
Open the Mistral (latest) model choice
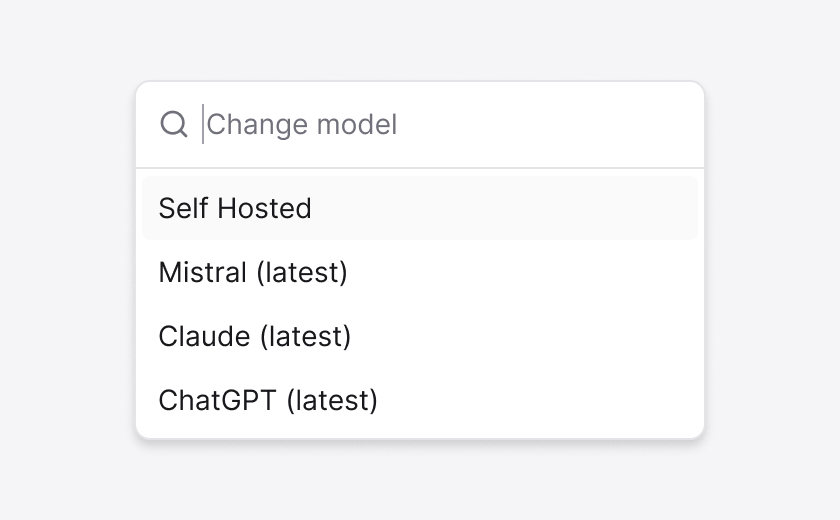[253, 272]
